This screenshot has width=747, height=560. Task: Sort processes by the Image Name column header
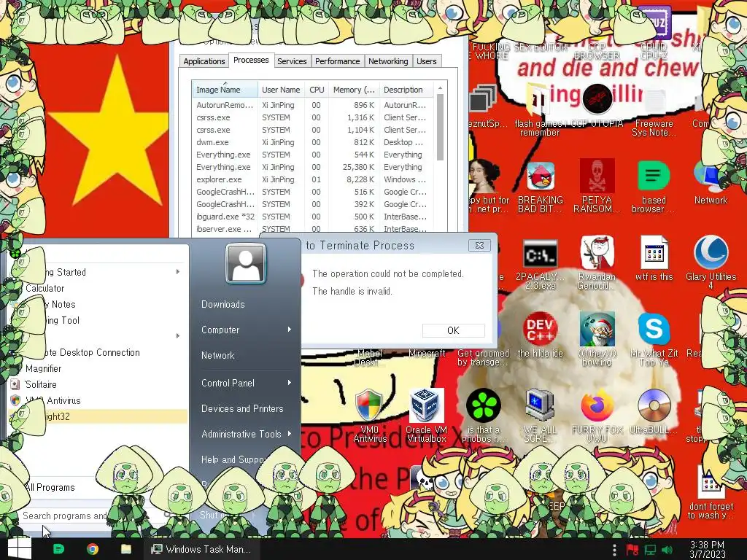(225, 90)
